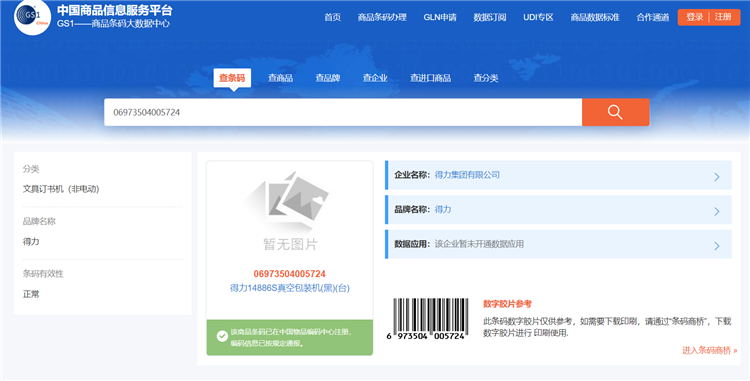Click the 正常 barcode validity value
The height and width of the screenshot is (381, 750).
click(31, 294)
